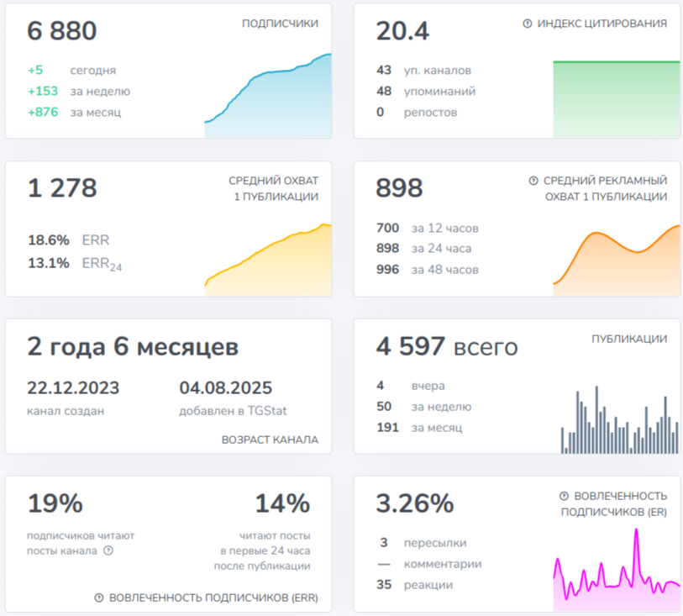Open the green citation index chart
Viewport: 683px width, 616px height.
[617, 99]
